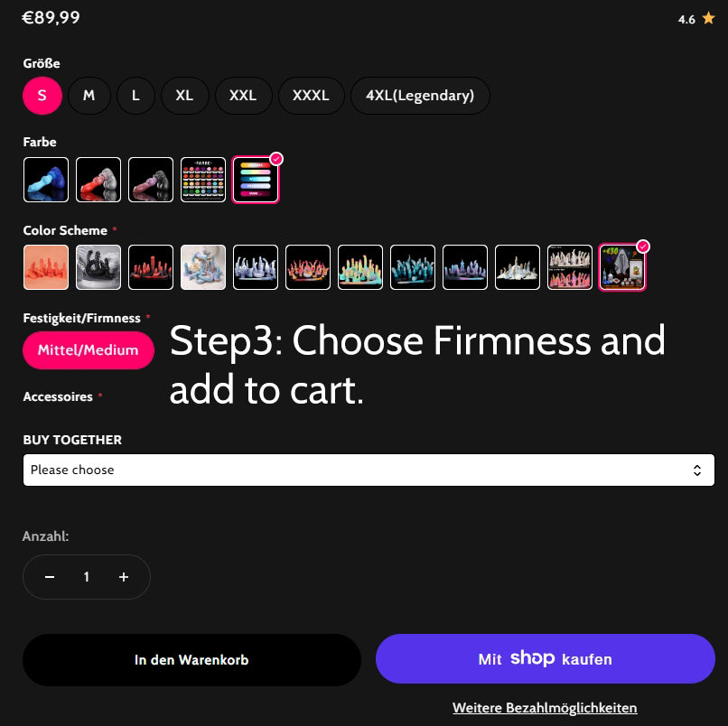Select size M option
Image resolution: width=728 pixels, height=726 pixels.
(x=89, y=96)
